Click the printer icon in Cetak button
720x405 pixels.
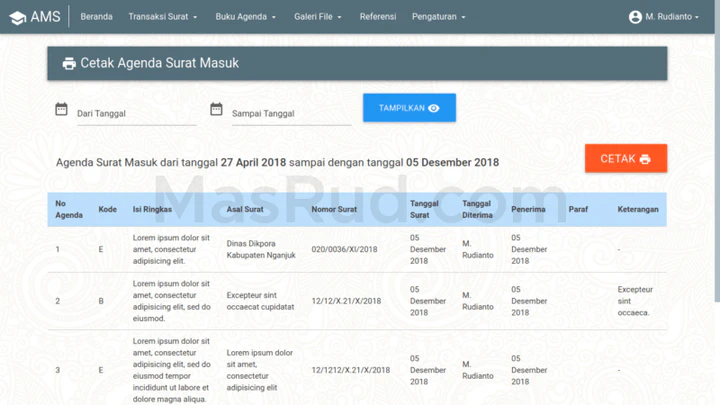point(645,159)
